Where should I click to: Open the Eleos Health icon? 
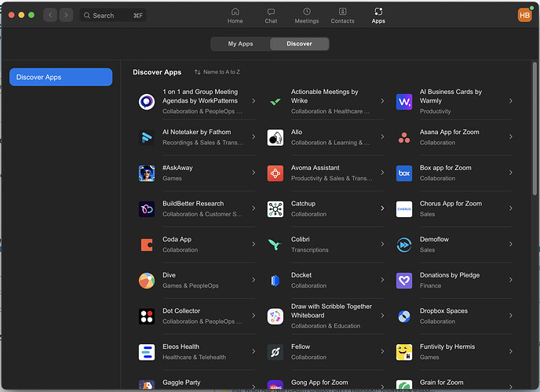coord(147,352)
